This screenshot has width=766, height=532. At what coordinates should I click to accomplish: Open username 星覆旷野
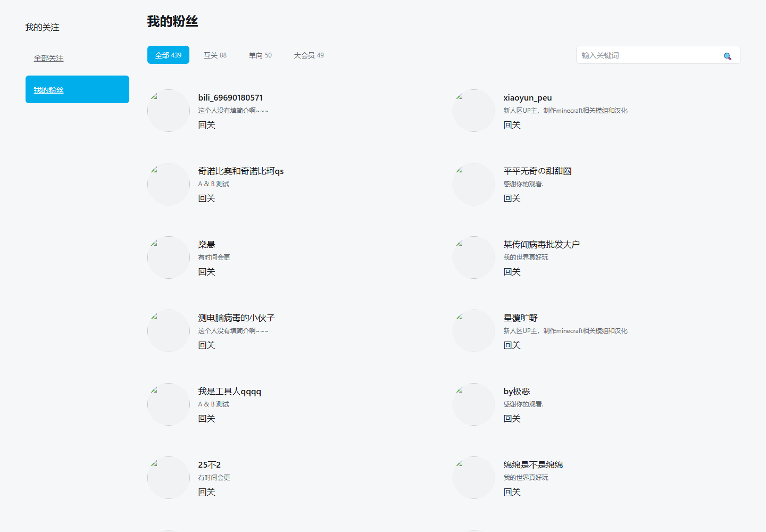[x=520, y=318]
